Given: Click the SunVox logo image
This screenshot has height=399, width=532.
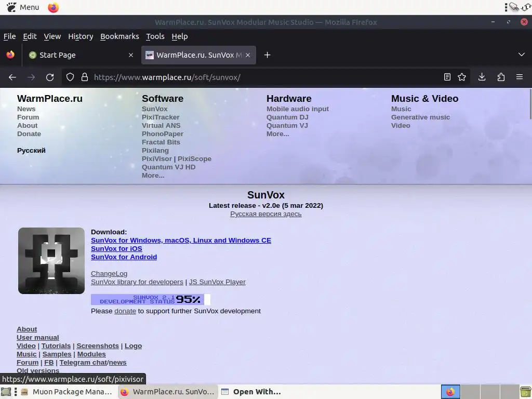Looking at the screenshot, I should pos(51,261).
